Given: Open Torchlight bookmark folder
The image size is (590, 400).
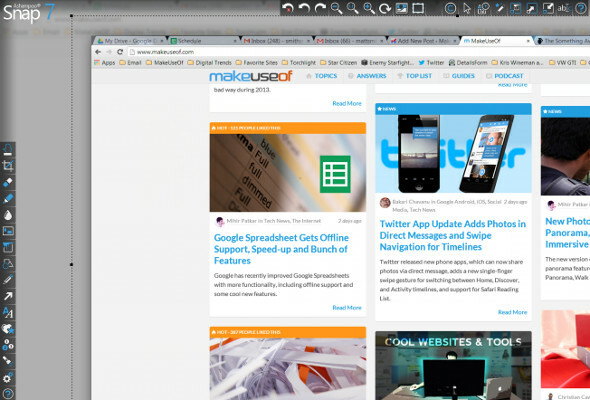Looking at the screenshot, I should (299, 62).
